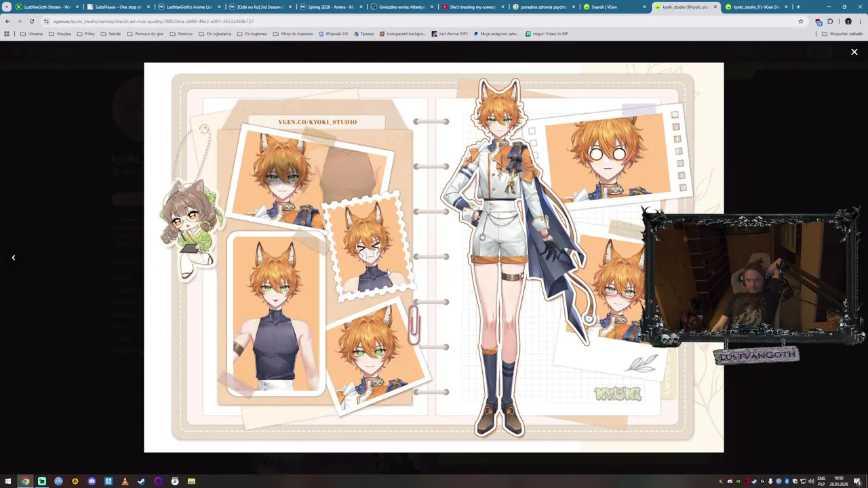
Task: Show the previous image with left arrow
Action: click(x=13, y=258)
